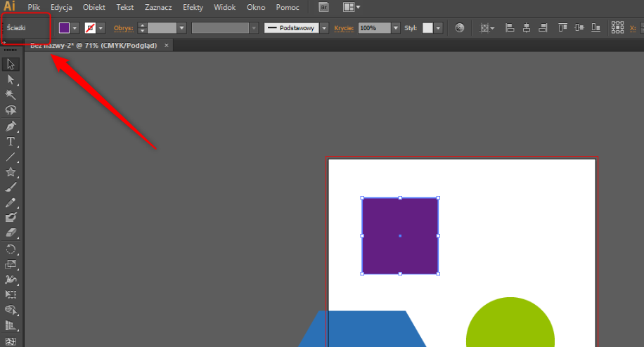This screenshot has height=347, width=644.
Task: Click the Obrys stroke panel link
Action: pos(124,28)
